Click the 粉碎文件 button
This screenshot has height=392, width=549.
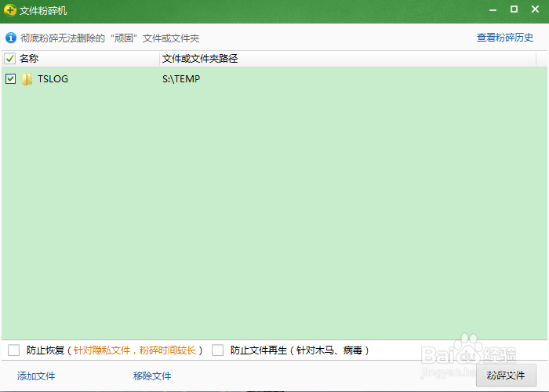pyautogui.click(x=506, y=376)
